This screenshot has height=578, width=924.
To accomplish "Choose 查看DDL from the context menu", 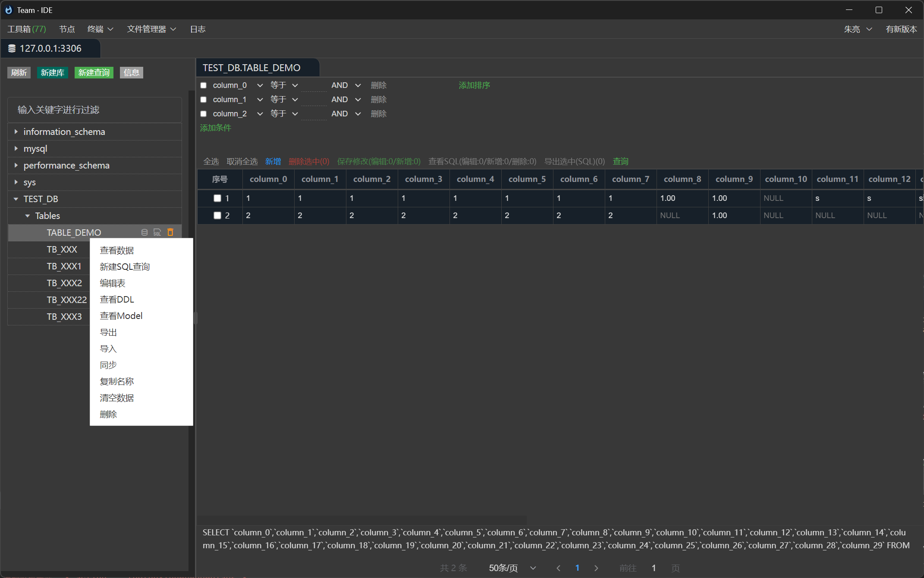I will pyautogui.click(x=117, y=299).
